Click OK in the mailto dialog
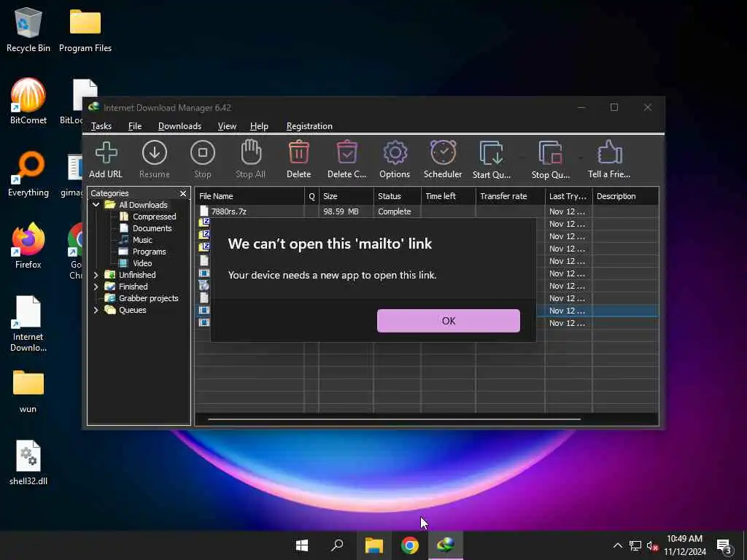Image resolution: width=747 pixels, height=560 pixels. [x=449, y=321]
